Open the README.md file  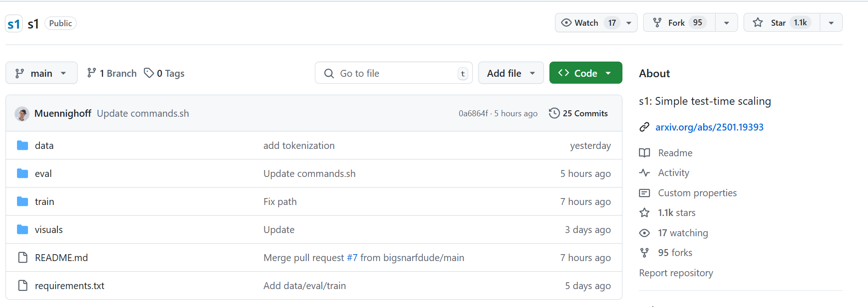click(x=61, y=258)
